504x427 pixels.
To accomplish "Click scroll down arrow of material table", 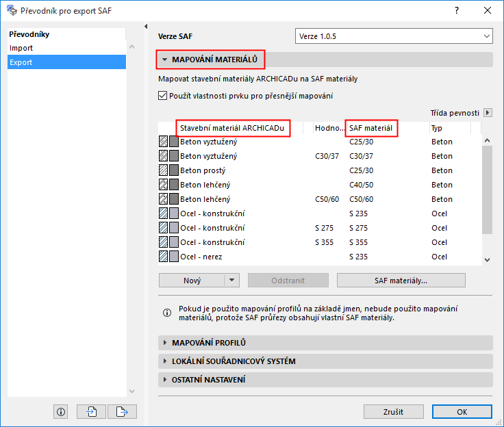I will 488,260.
